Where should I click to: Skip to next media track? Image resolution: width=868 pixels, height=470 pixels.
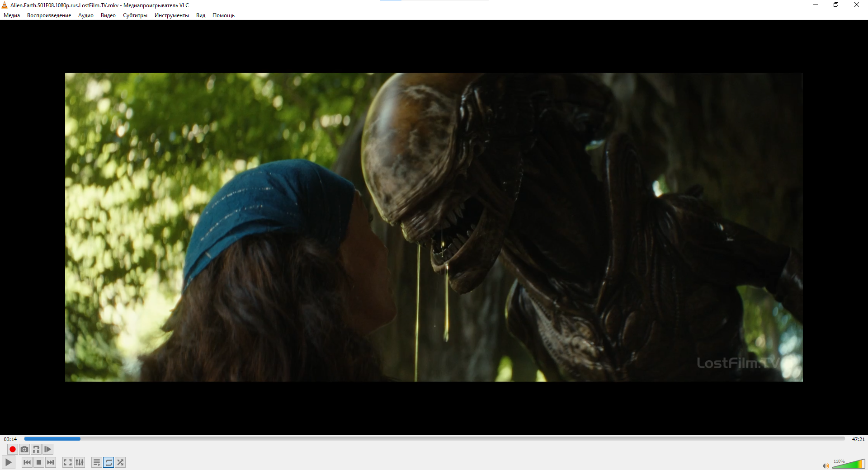[51, 462]
